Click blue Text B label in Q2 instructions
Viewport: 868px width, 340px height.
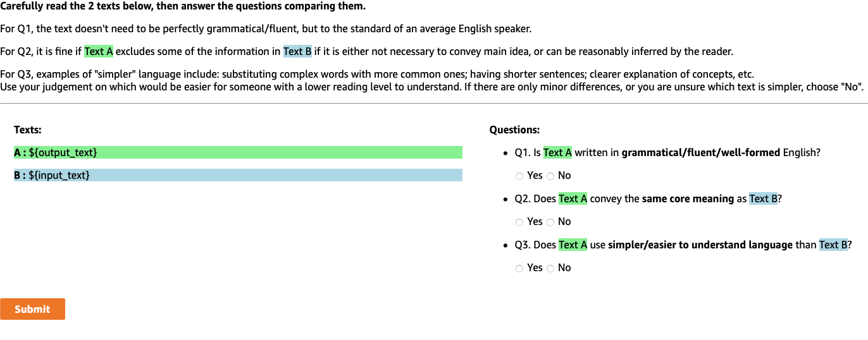tap(297, 51)
